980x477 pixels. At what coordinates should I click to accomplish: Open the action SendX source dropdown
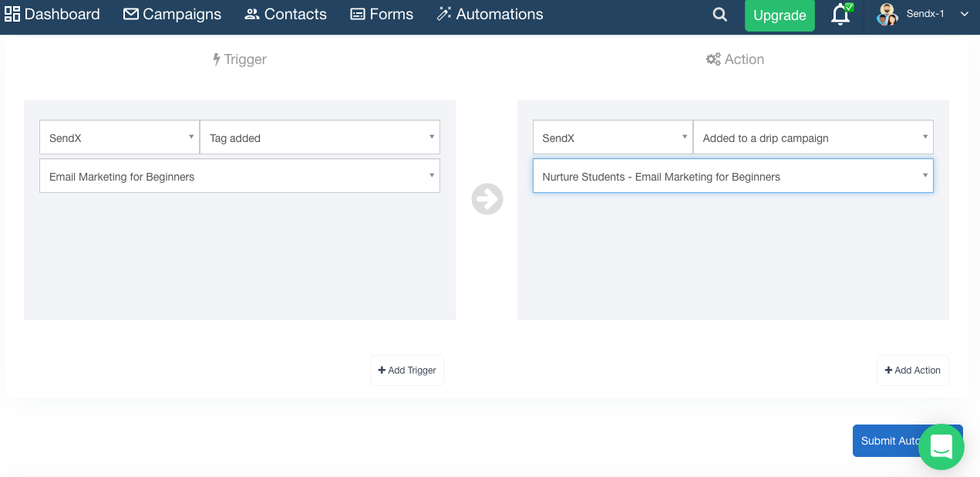click(613, 137)
